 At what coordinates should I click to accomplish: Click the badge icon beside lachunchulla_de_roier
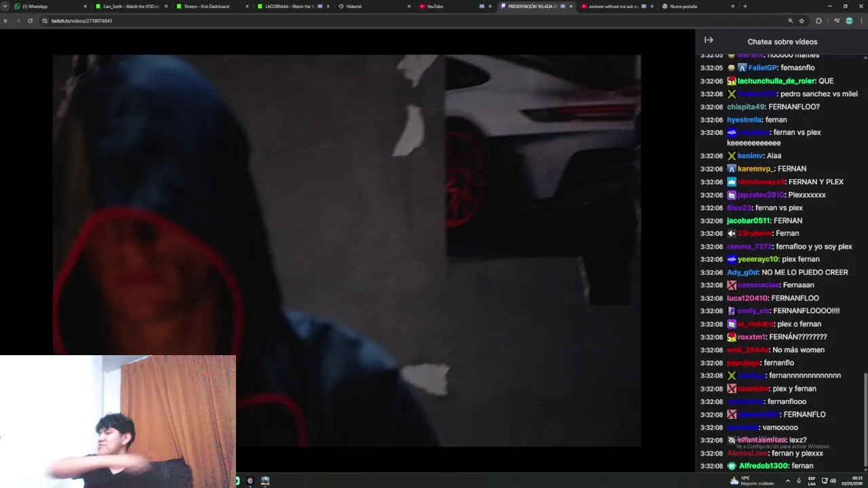coord(732,81)
